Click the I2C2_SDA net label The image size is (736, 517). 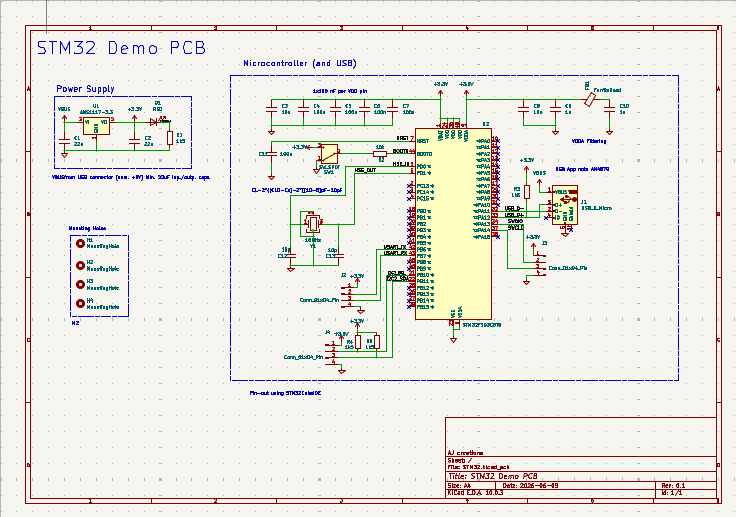(397, 279)
